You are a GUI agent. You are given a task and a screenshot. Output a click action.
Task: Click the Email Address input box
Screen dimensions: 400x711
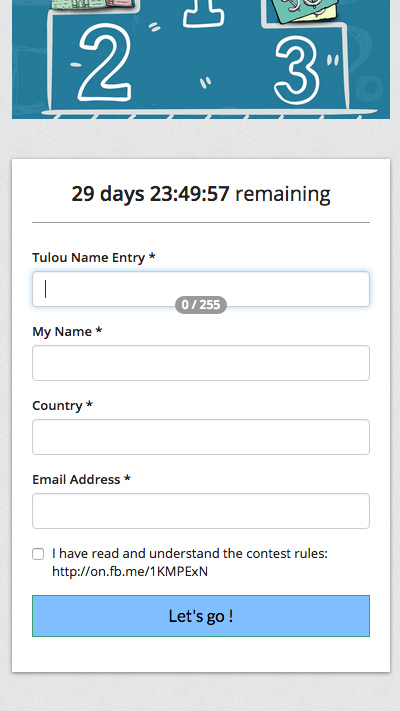201,511
